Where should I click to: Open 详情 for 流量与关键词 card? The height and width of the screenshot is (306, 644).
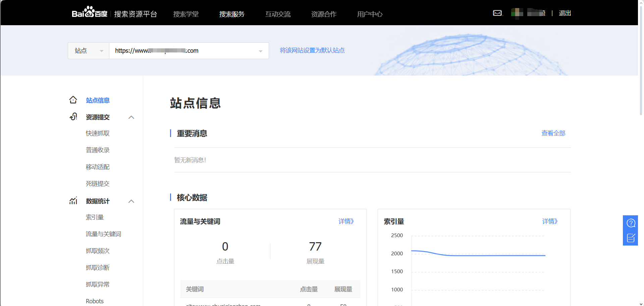point(346,221)
